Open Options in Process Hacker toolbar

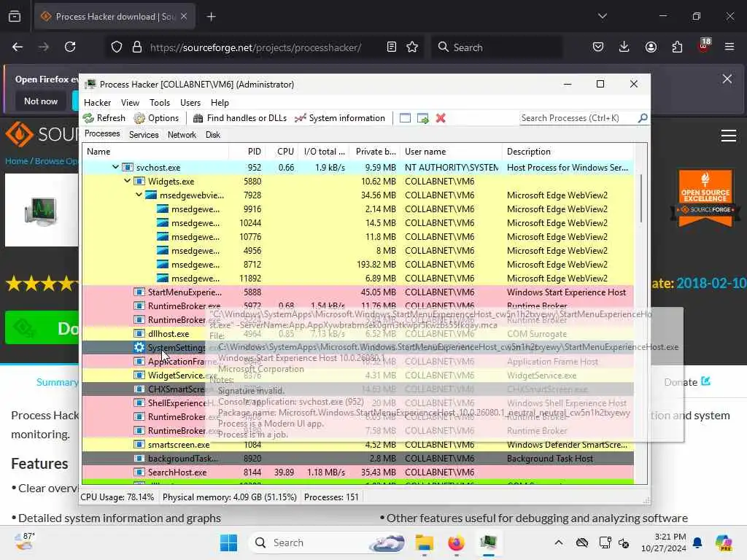(x=156, y=118)
